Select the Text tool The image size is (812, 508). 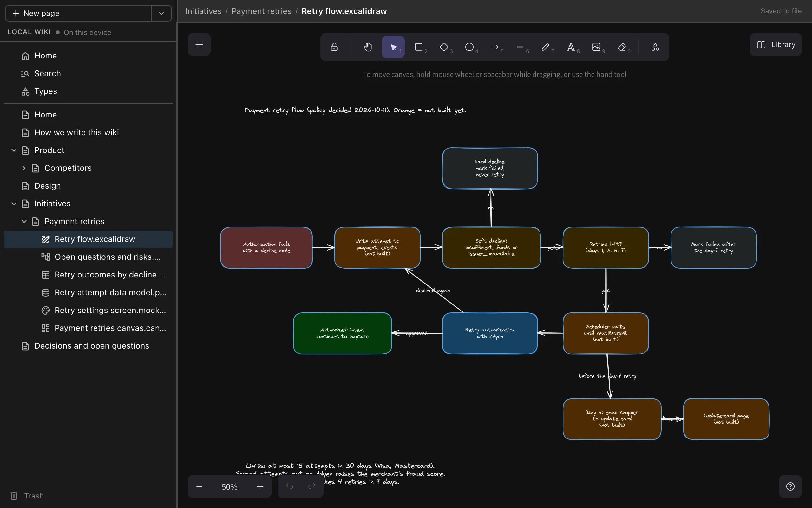point(571,47)
